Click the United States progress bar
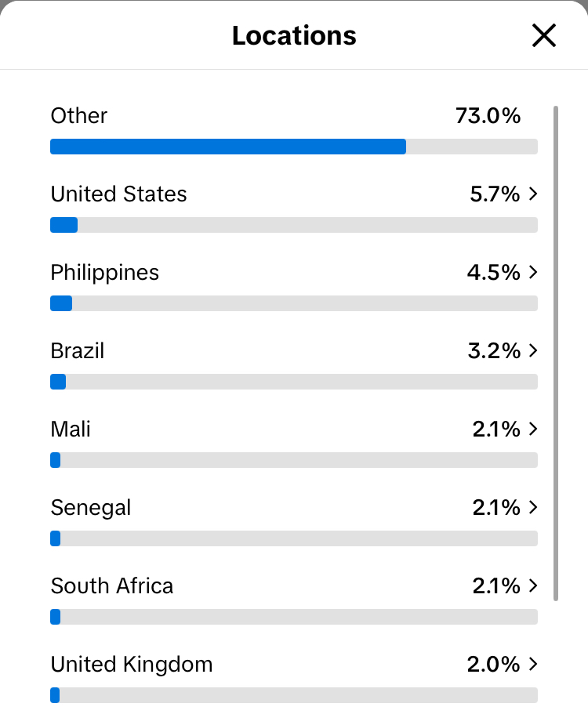This screenshot has height=714, width=588. click(293, 225)
